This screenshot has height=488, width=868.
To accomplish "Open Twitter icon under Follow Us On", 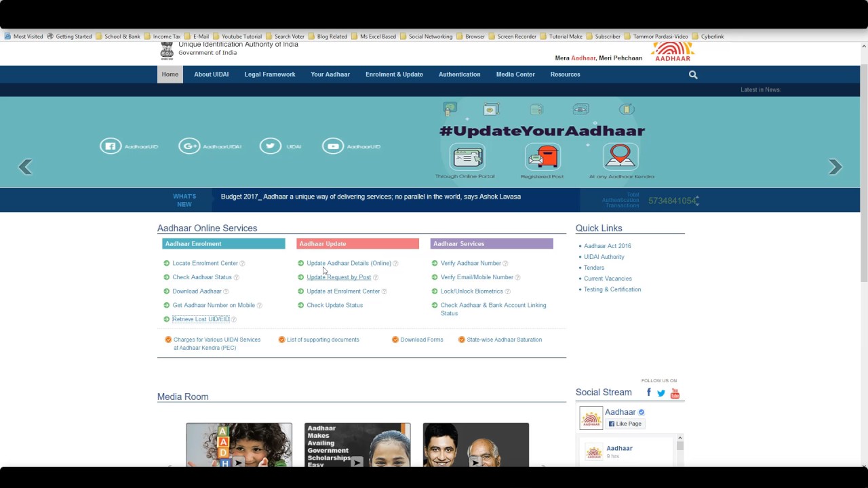I will click(661, 393).
